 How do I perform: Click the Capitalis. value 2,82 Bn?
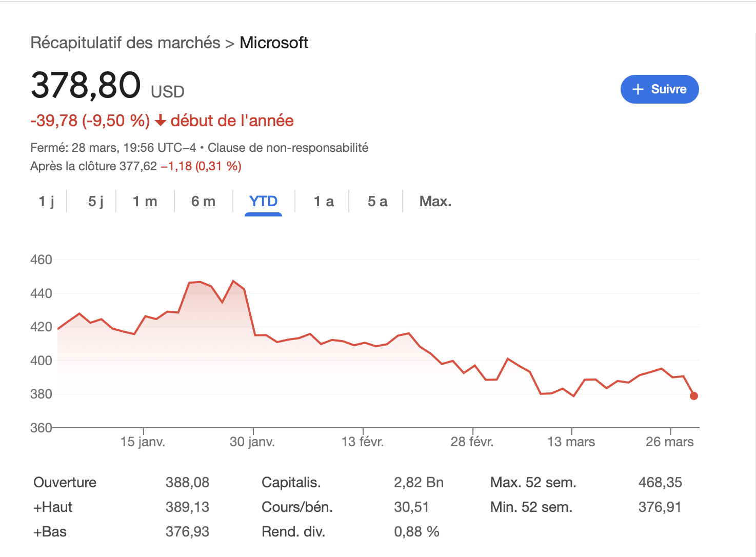click(419, 483)
